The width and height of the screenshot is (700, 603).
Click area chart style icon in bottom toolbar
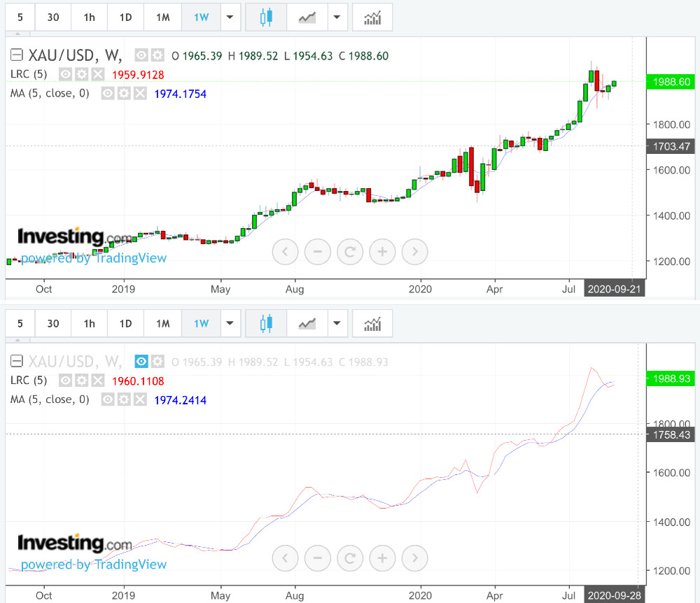pos(307,323)
